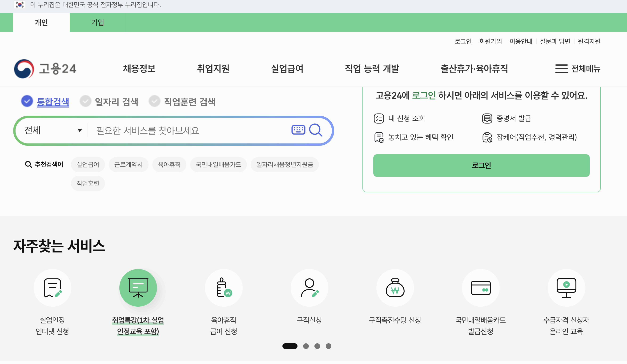Open the 회원가입 link
Image resolution: width=627 pixels, height=364 pixels.
pyautogui.click(x=490, y=41)
